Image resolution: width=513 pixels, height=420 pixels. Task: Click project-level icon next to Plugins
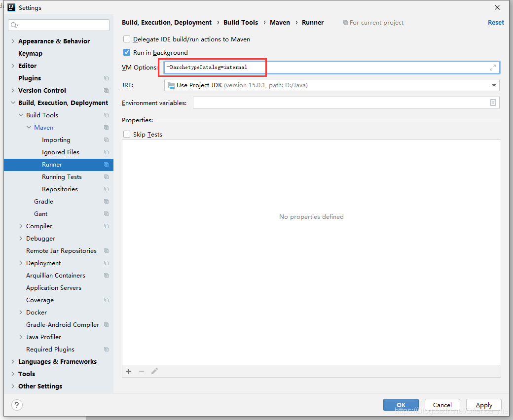click(107, 78)
